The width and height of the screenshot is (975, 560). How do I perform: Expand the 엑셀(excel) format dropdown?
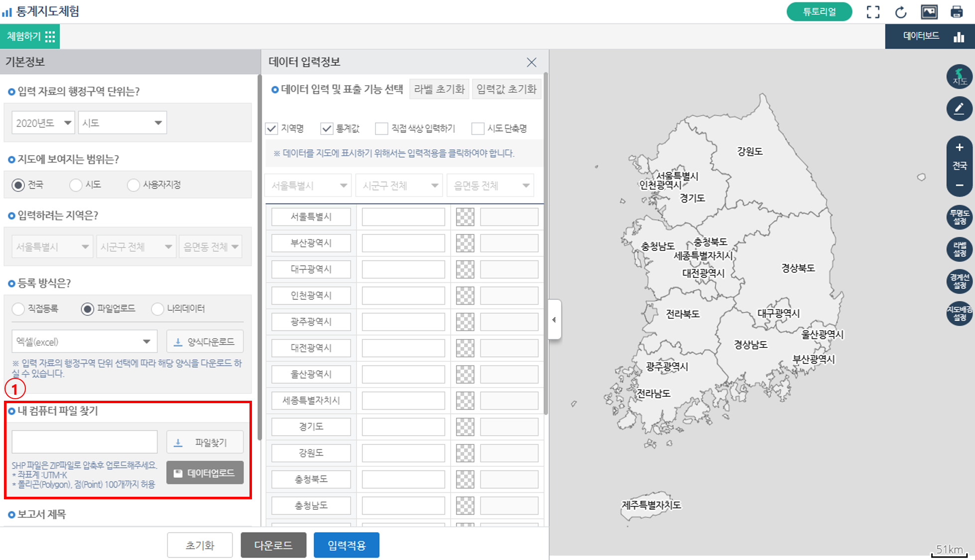84,341
